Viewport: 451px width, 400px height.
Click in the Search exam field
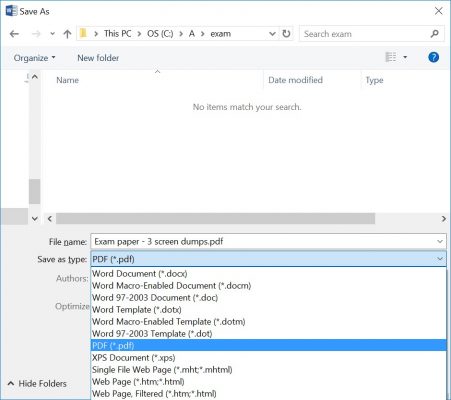click(365, 34)
